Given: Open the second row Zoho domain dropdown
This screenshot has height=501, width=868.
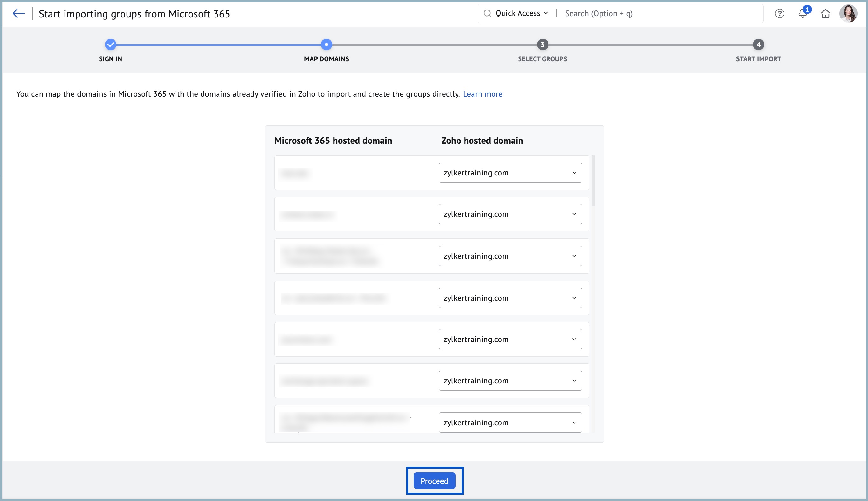Looking at the screenshot, I should tap(510, 214).
